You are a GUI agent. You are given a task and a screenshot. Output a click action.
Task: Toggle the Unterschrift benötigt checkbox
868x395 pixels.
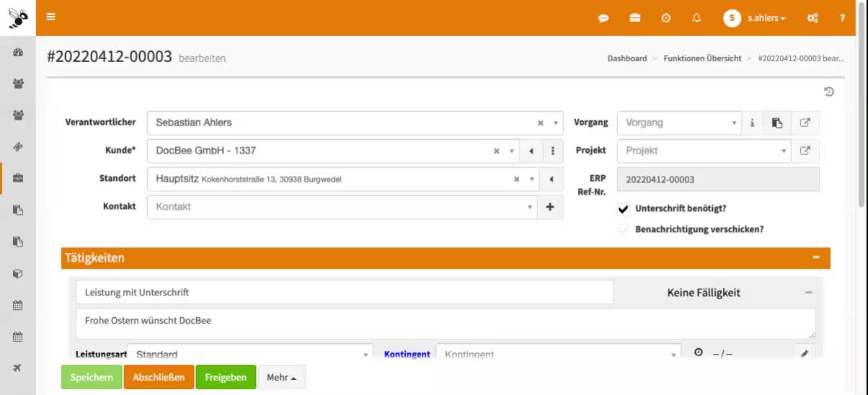point(624,209)
